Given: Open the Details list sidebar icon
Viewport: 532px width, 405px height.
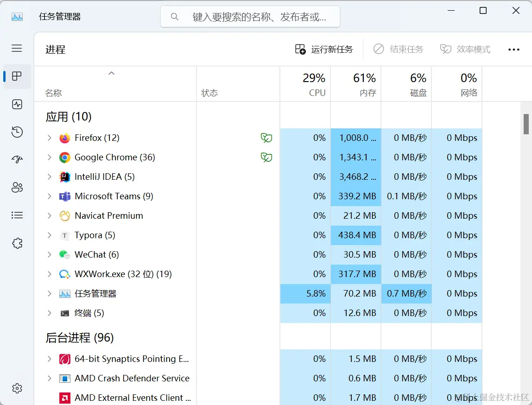Looking at the screenshot, I should pyautogui.click(x=17, y=215).
